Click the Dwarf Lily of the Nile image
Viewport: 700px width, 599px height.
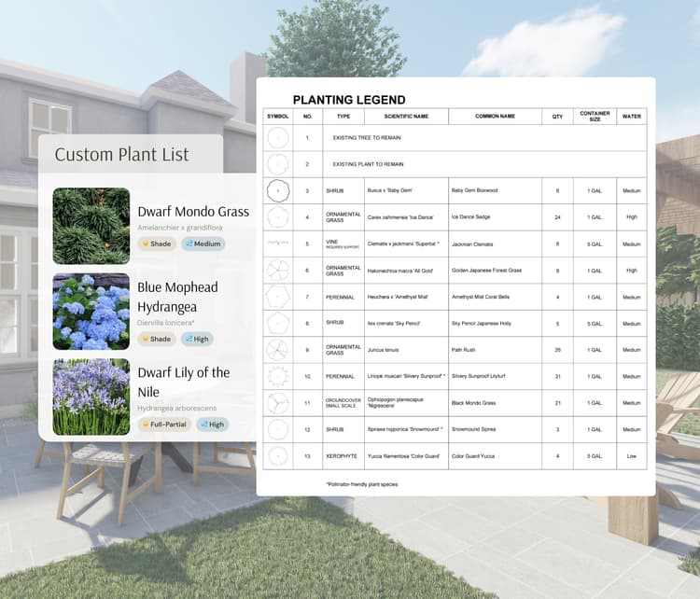click(91, 397)
